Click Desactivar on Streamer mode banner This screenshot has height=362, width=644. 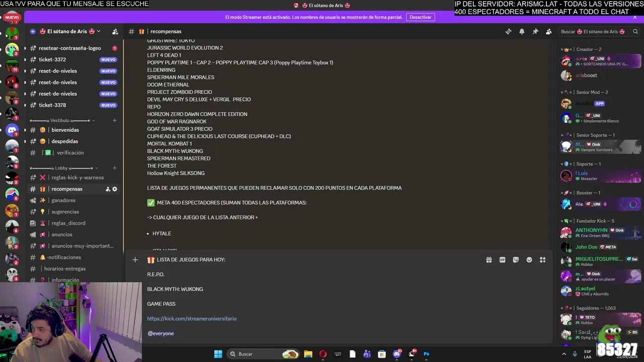420,17
